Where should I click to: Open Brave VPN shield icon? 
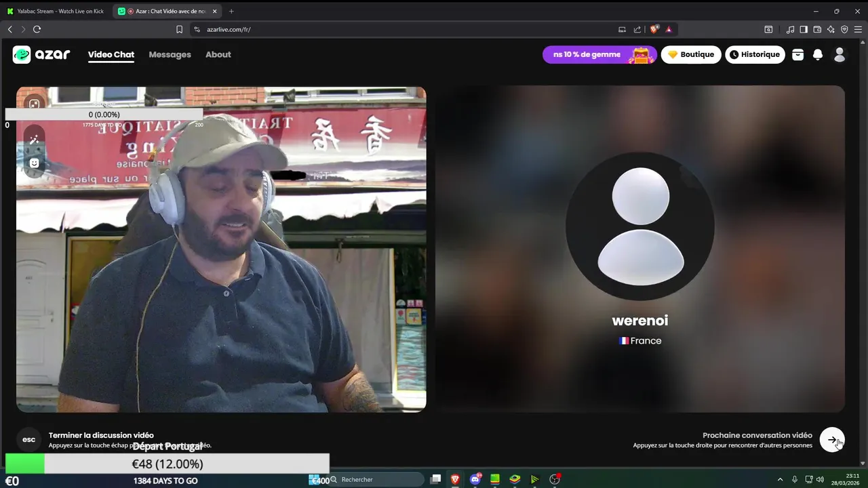(x=844, y=29)
